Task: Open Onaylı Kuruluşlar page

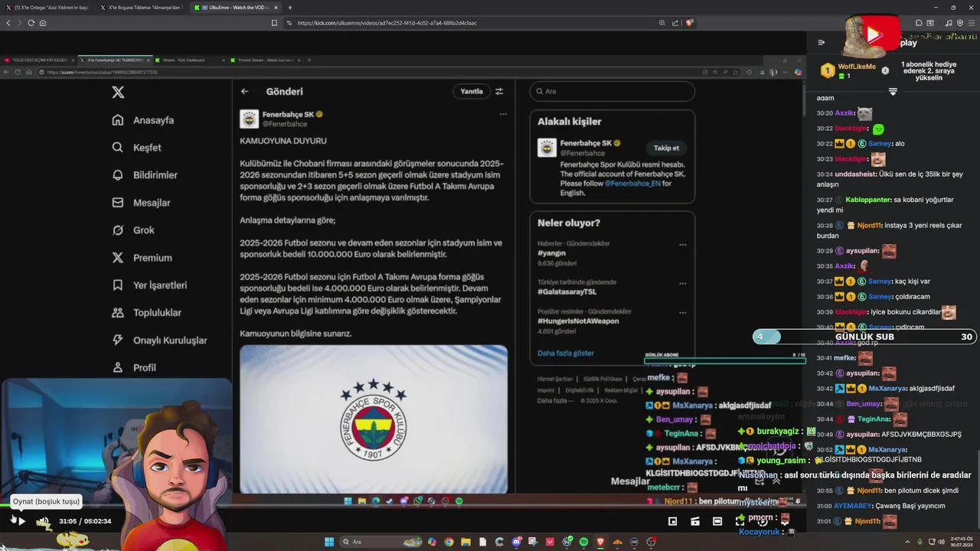Action: click(x=159, y=341)
